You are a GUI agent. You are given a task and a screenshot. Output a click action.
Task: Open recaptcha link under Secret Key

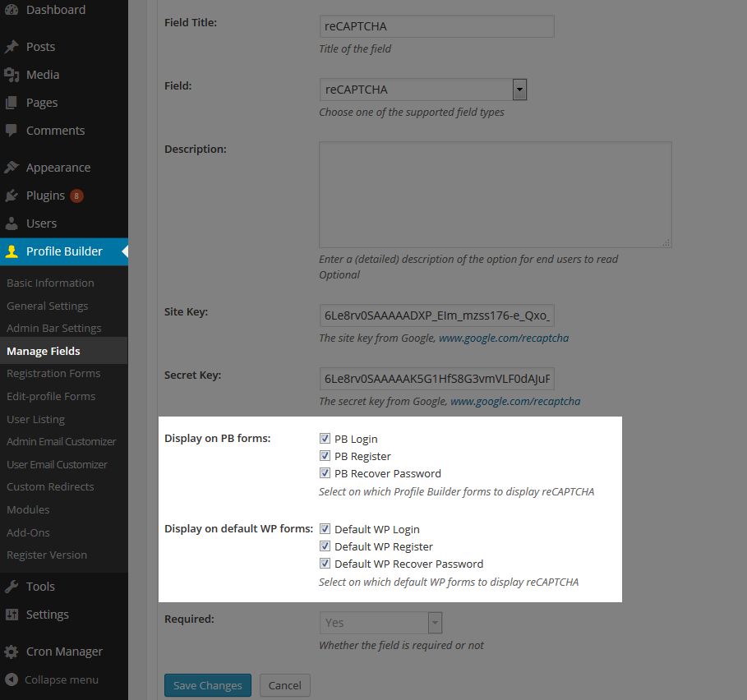(x=515, y=402)
